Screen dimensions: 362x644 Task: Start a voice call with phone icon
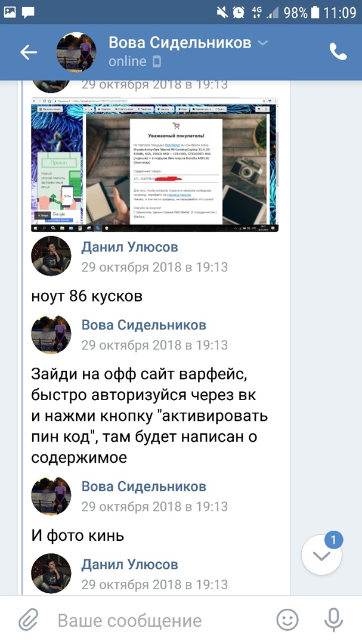pos(338,52)
